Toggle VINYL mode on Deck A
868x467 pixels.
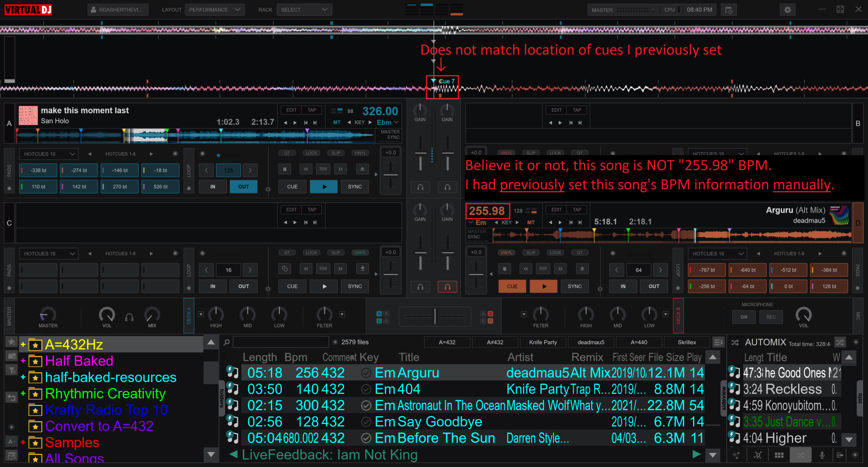[360, 153]
